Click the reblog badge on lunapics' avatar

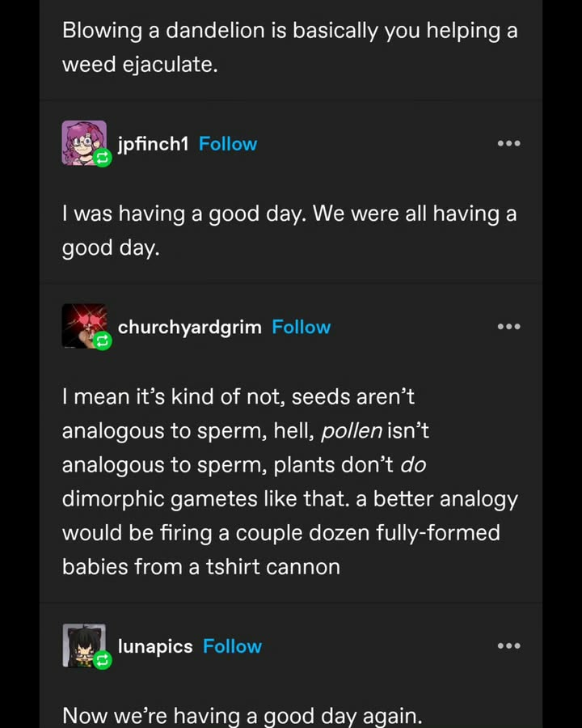tap(102, 660)
